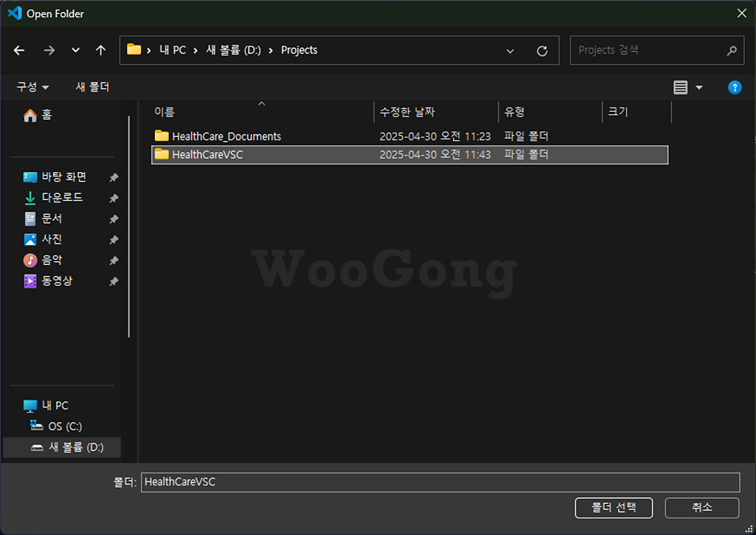Click the HealthCareVSC folder icon
This screenshot has width=756, height=535.
point(162,154)
